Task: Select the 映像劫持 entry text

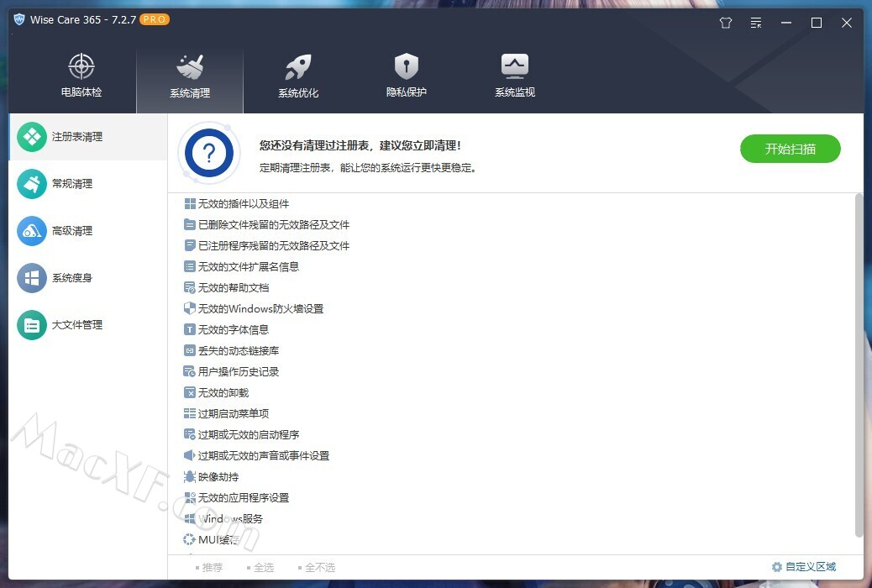Action: (218, 477)
